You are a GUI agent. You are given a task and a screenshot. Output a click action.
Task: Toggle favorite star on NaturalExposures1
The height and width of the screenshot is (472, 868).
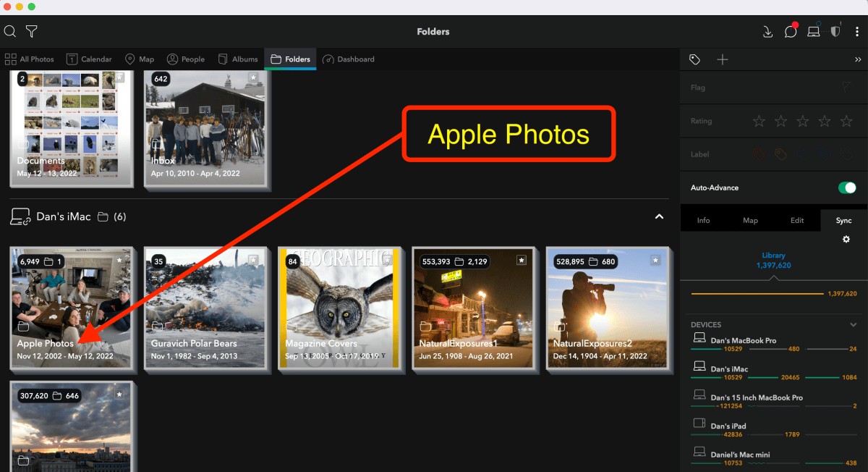[522, 260]
